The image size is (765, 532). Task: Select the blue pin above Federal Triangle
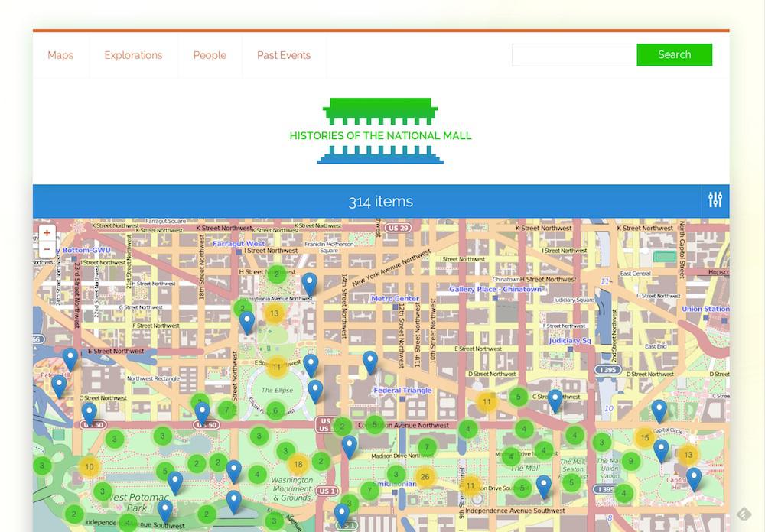click(x=370, y=362)
